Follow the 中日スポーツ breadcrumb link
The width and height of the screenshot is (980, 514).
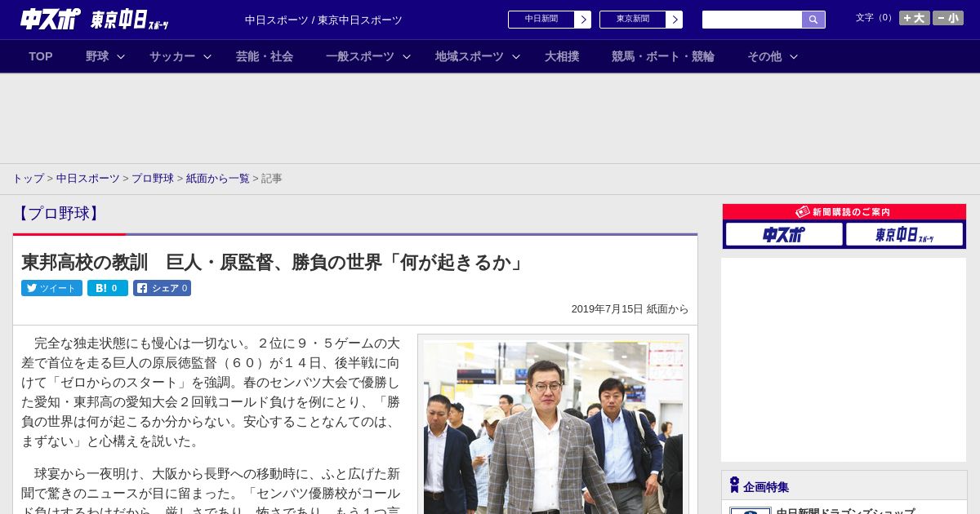coord(88,178)
